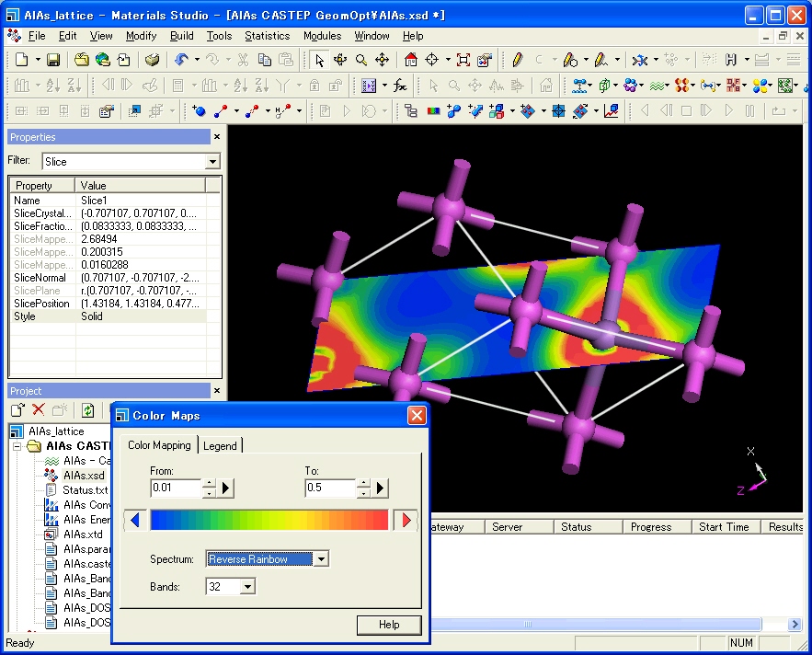
Task: Click the Color Maps rainbow icon
Action: [433, 111]
